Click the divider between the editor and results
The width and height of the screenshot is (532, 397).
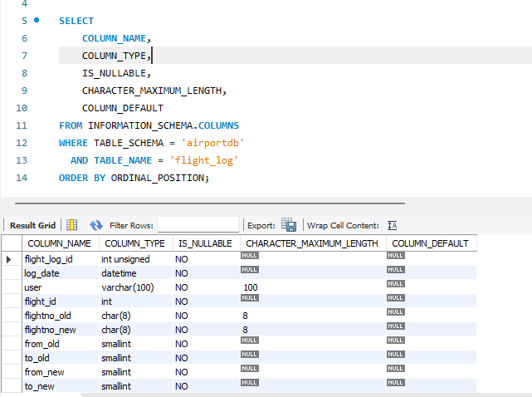[266, 202]
